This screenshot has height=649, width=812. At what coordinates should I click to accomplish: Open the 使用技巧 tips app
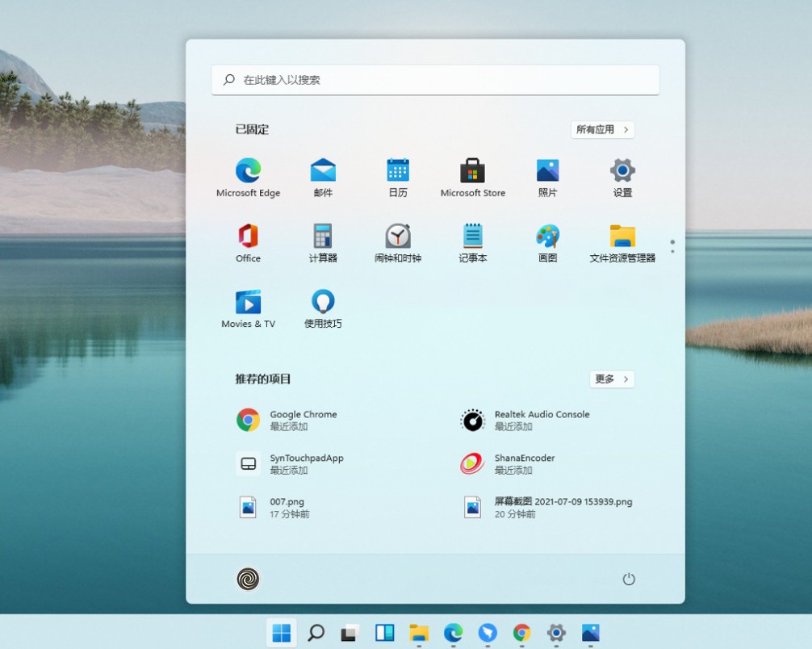[323, 309]
